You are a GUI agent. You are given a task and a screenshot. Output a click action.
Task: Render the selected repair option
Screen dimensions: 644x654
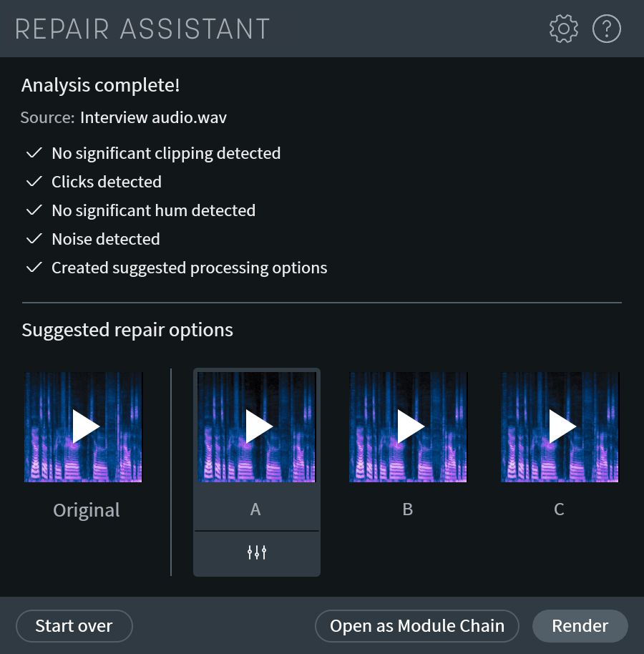[x=580, y=625]
